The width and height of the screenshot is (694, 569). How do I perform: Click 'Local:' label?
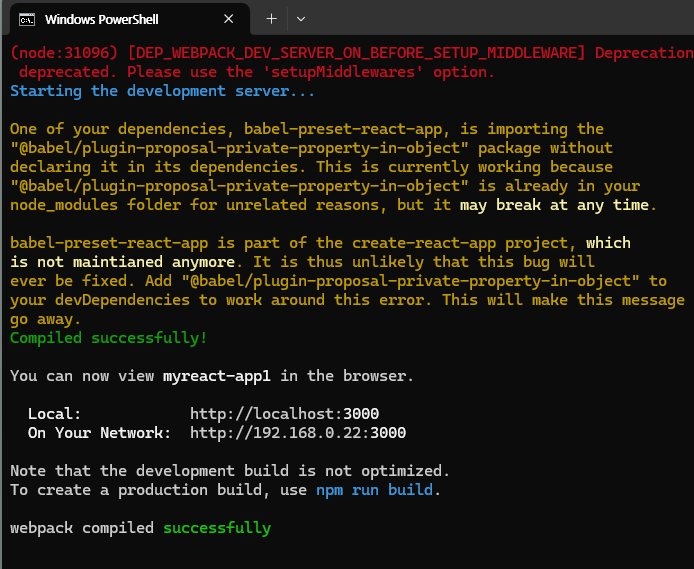(x=54, y=414)
